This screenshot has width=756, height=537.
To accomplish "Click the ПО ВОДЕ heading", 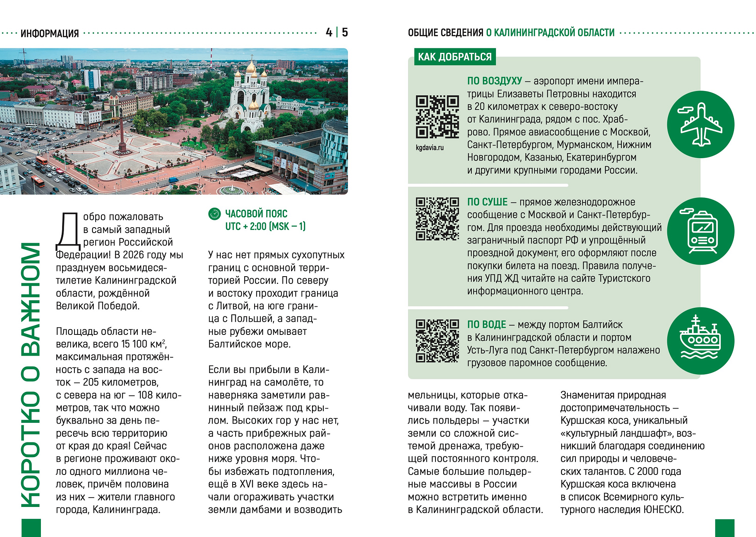I will [487, 325].
